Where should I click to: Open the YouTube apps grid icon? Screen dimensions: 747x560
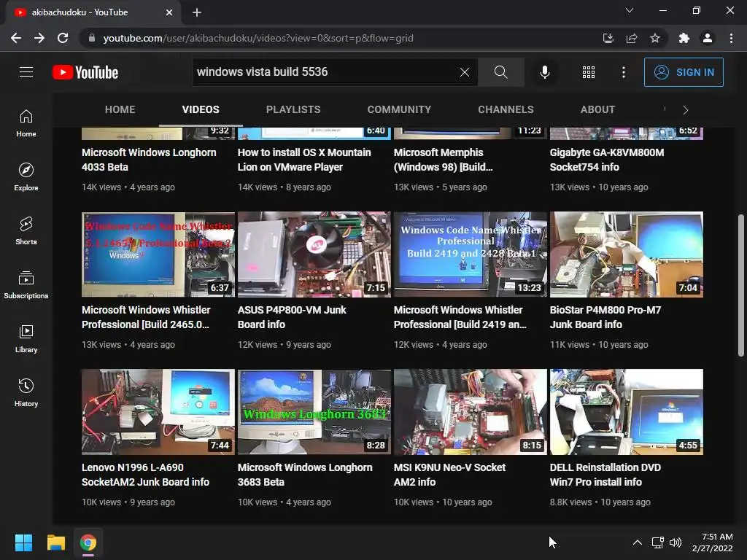589,72
